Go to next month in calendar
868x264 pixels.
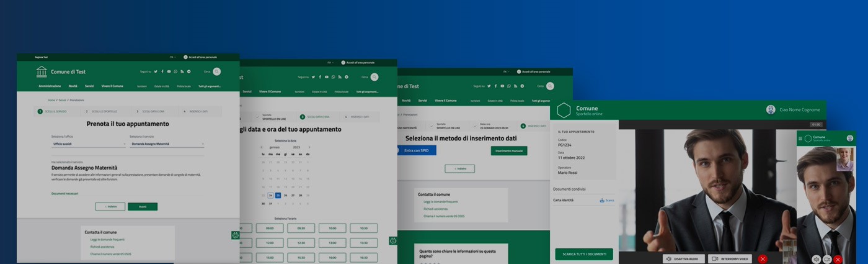pos(309,147)
